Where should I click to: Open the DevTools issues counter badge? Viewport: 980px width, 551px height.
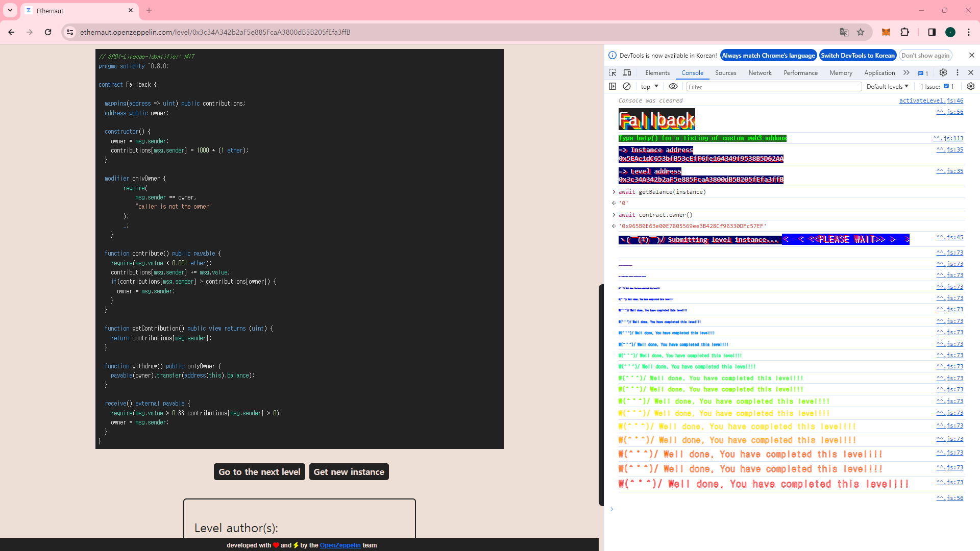coord(923,73)
